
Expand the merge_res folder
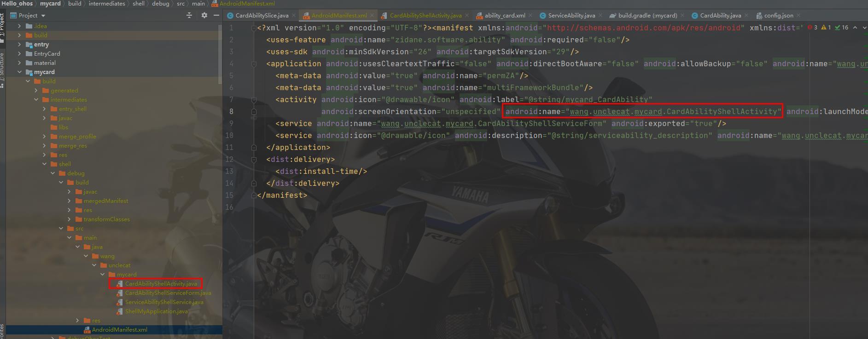tap(44, 146)
